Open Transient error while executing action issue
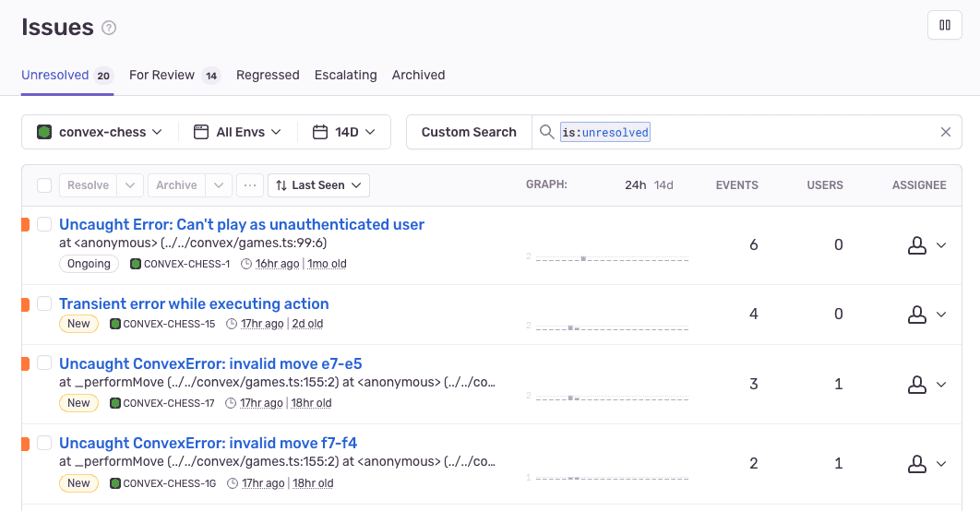 pyautogui.click(x=194, y=303)
